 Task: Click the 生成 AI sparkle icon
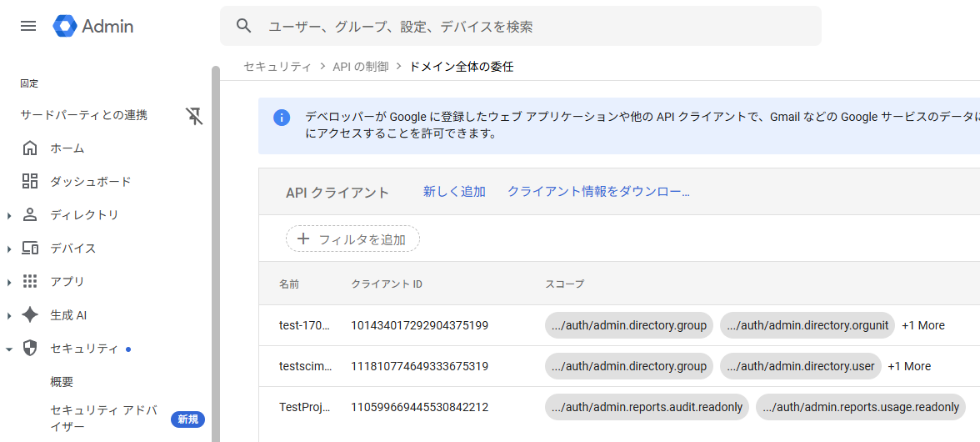30,315
